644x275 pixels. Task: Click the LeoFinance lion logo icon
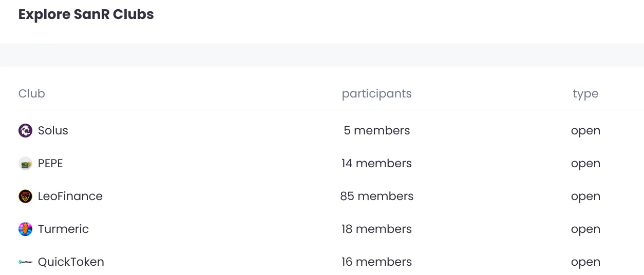pos(25,197)
